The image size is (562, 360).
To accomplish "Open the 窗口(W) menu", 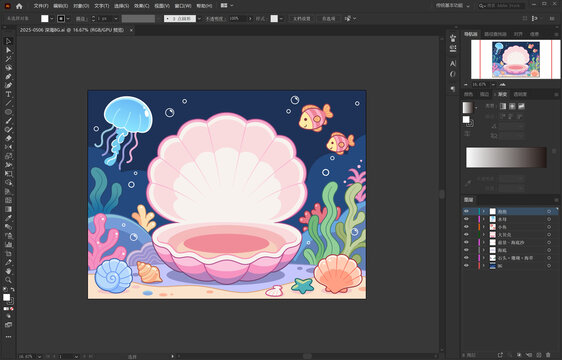I will point(182,6).
